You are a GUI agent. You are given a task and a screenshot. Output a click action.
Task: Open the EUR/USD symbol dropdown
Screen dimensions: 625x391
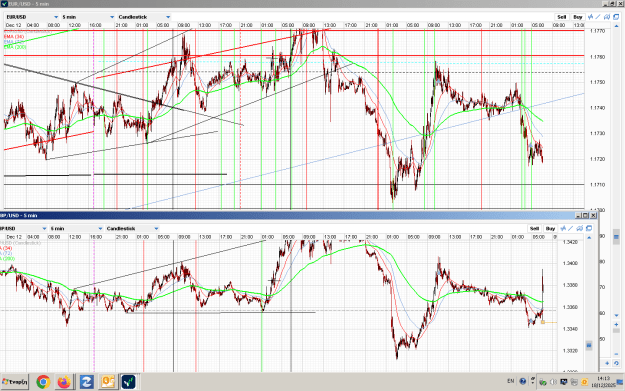coord(32,17)
